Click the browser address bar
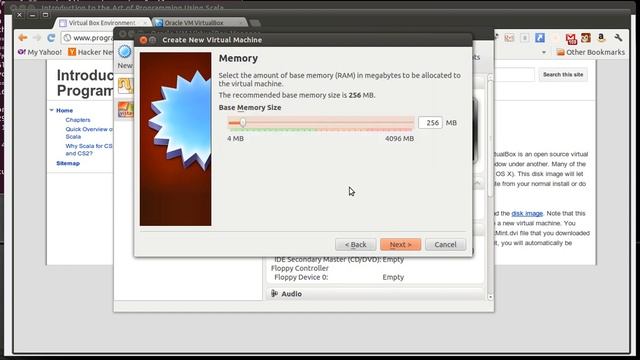The height and width of the screenshot is (360, 640). (88, 38)
